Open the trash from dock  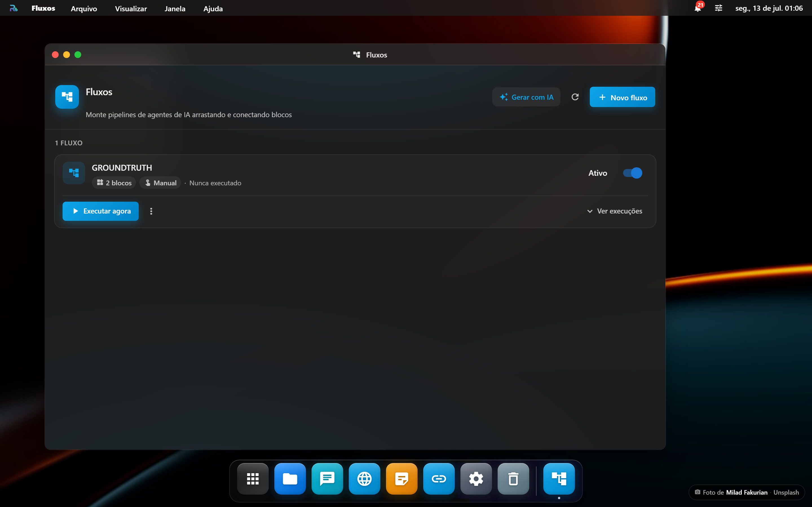[513, 479]
